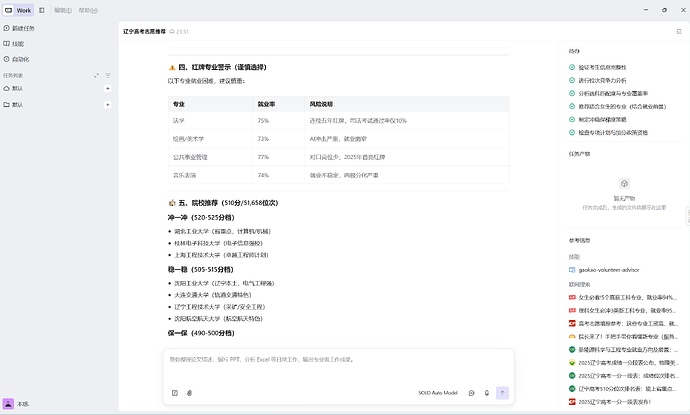Add a task to folder 默认 group
Screen dimensions: 690x415
(107, 105)
